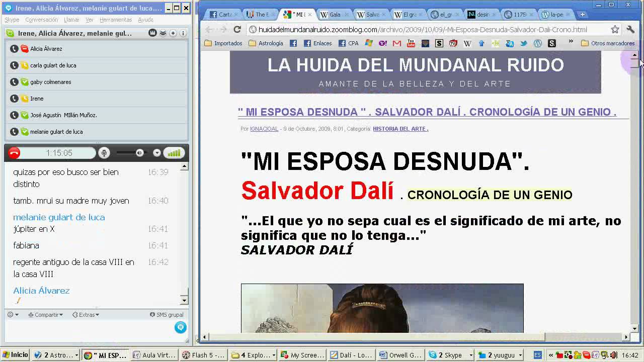View the call quality signal indicator
The image size is (644, 362).
pyautogui.click(x=174, y=153)
